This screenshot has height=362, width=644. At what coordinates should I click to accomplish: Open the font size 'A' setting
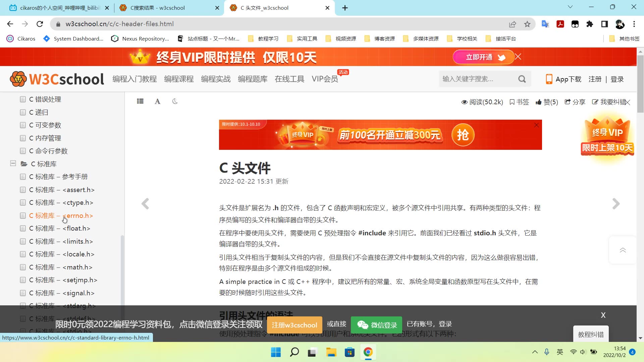[157, 101]
